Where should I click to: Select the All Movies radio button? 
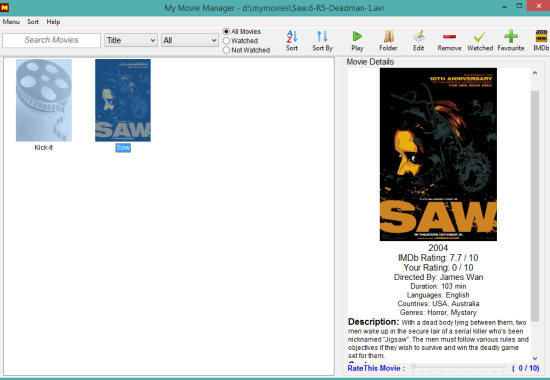click(x=226, y=32)
